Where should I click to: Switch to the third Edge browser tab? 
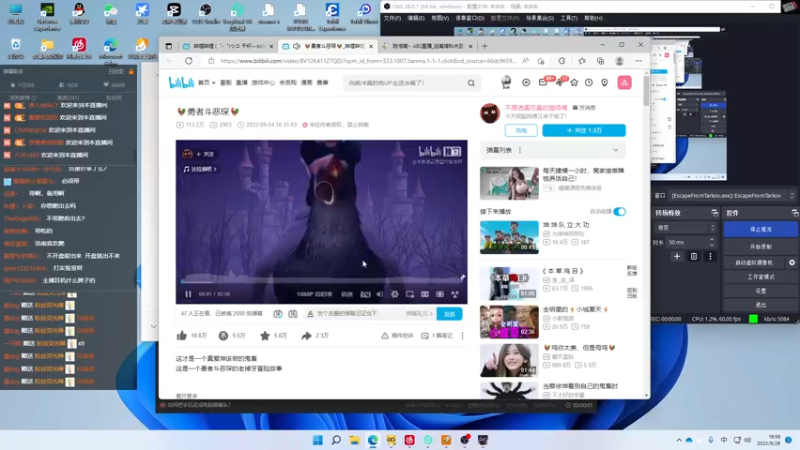[428, 46]
